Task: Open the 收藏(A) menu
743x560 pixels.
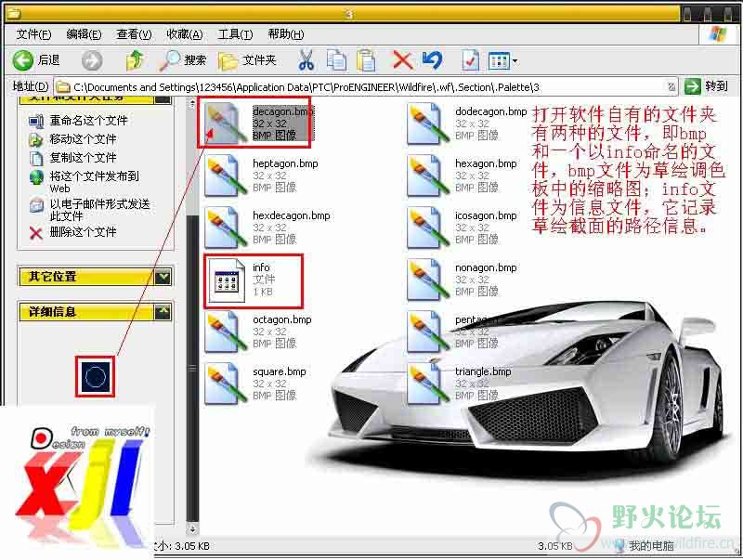Action: [x=184, y=34]
